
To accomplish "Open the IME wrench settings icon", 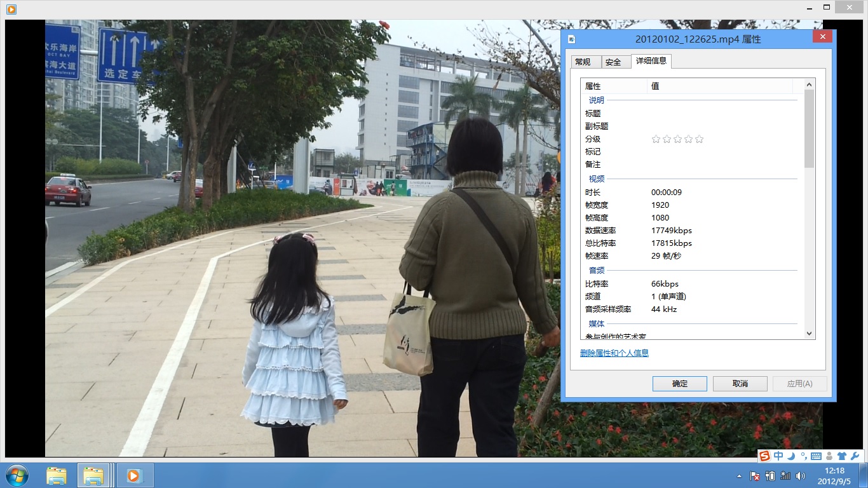I will tap(855, 456).
